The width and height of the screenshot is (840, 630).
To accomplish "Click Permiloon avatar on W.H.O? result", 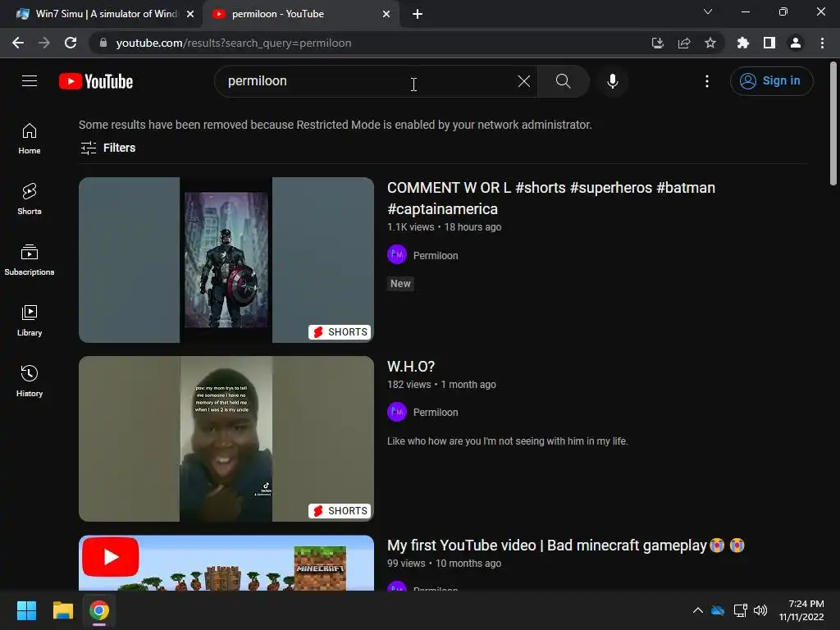I will [397, 412].
